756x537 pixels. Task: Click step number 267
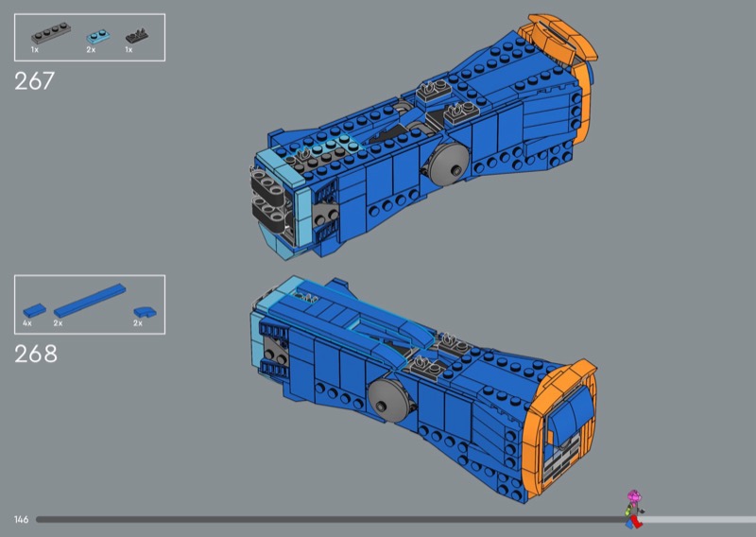(35, 81)
